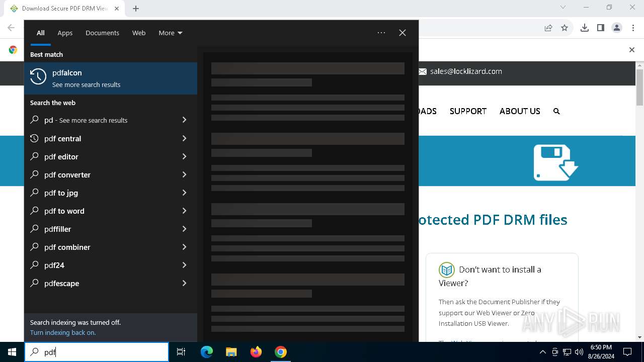Viewport: 644px width, 362px height.
Task: Switch to the Web search tab
Action: click(x=139, y=33)
